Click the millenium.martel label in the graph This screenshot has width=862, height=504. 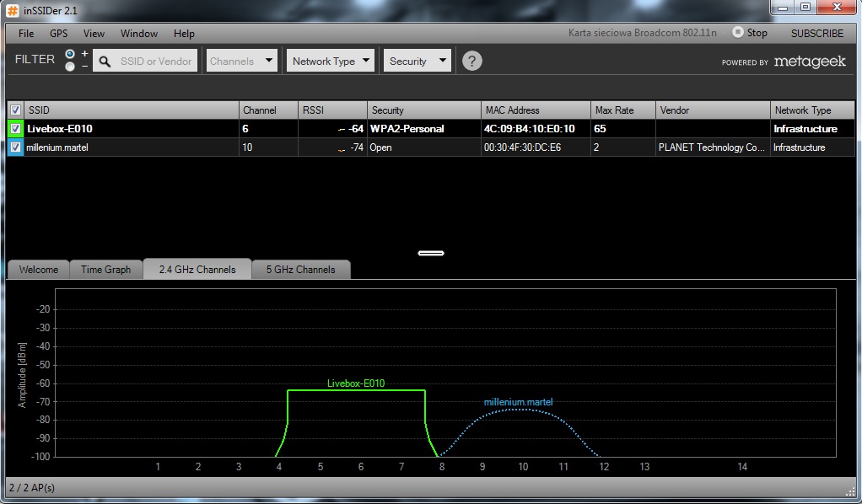(519, 402)
